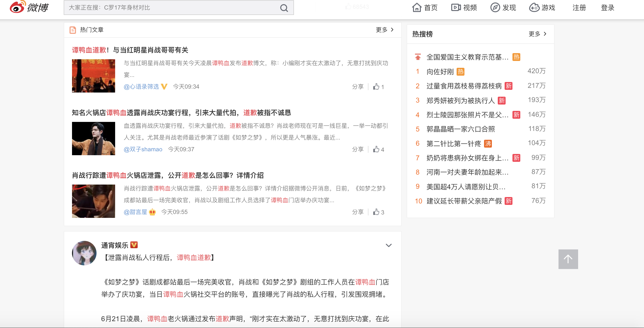Share the @甜言屋 article
The image size is (644, 328).
click(358, 212)
